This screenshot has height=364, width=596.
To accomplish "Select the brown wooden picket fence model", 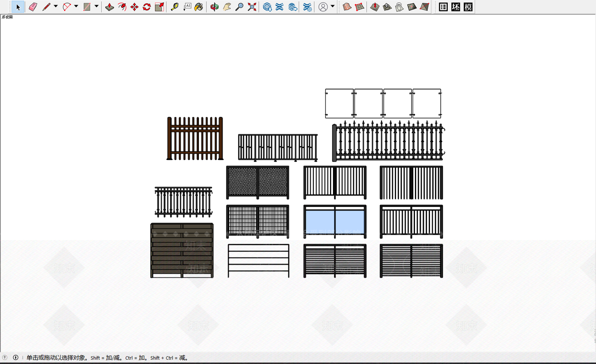I will 195,138.
